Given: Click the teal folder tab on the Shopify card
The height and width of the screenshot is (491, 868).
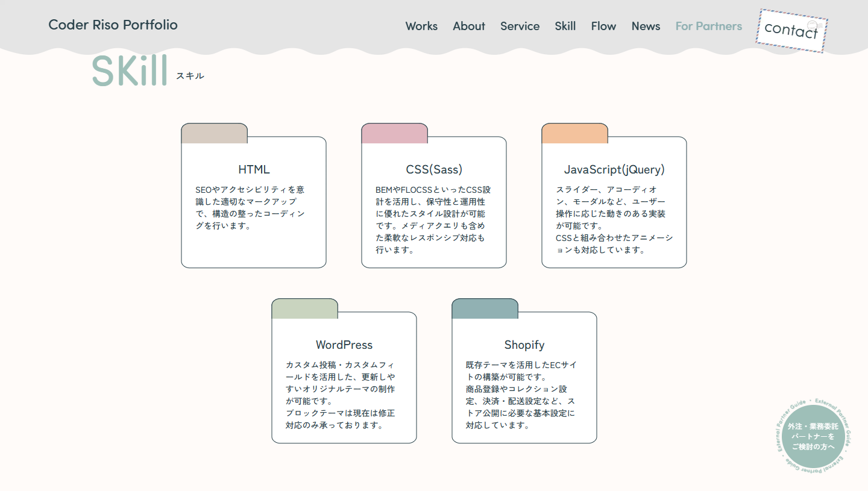Looking at the screenshot, I should tap(484, 307).
